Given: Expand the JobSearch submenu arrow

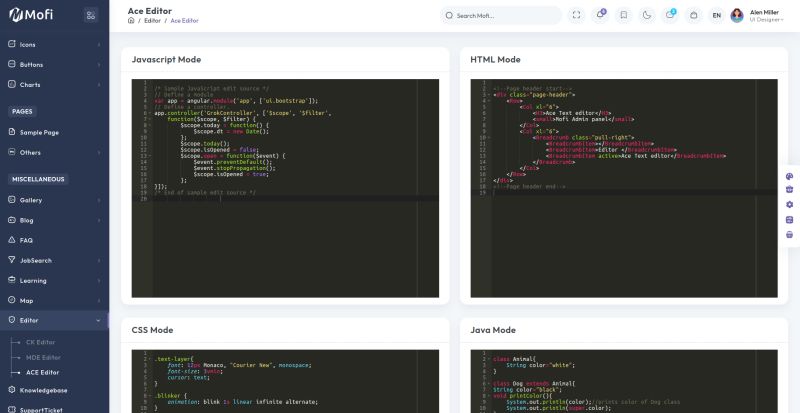Looking at the screenshot, I should point(98,260).
